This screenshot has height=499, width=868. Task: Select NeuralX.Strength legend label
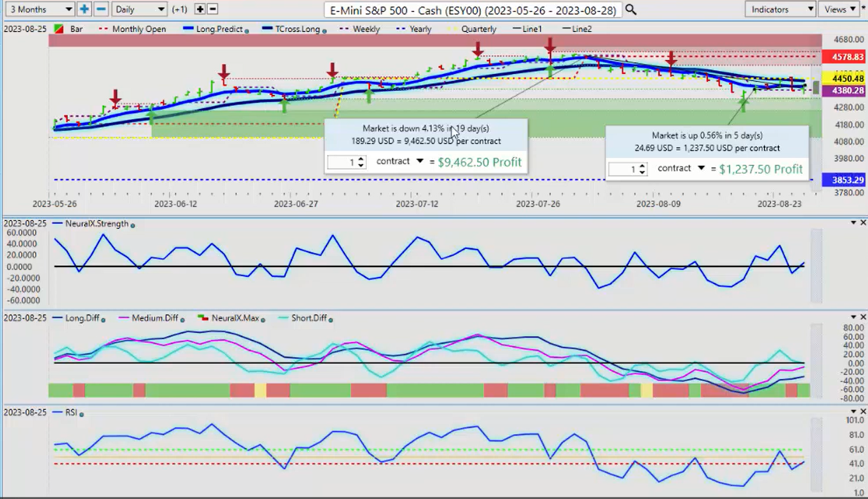(97, 223)
